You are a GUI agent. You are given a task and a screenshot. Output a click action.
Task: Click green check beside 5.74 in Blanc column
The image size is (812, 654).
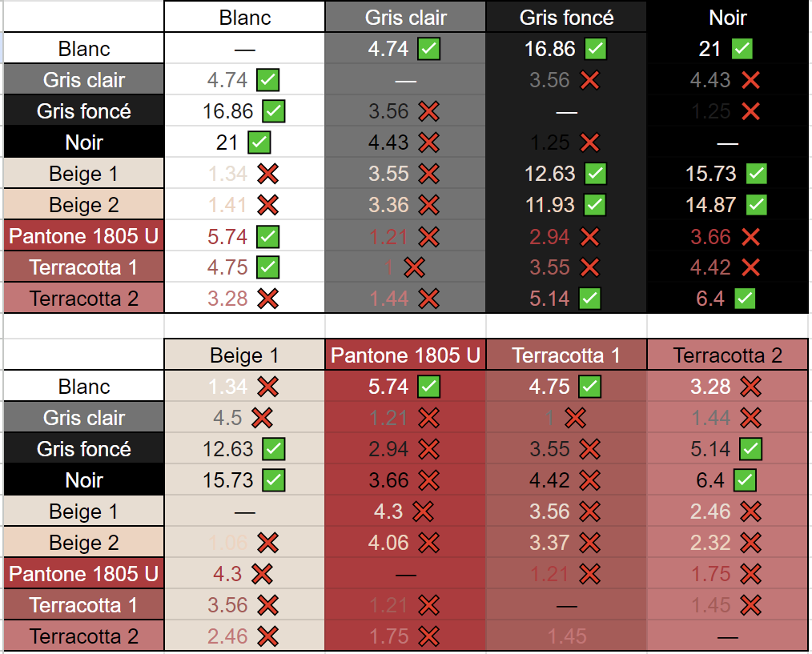267,236
